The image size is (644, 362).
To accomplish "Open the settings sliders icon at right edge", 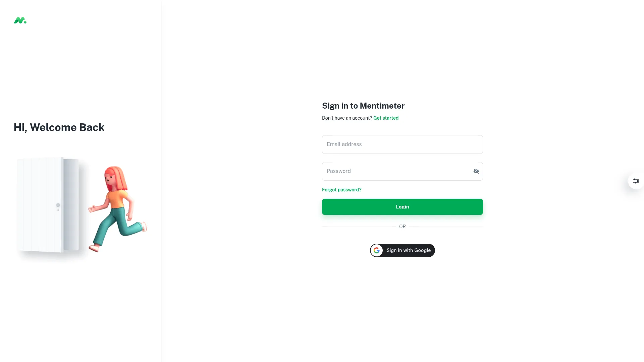I will pos(636,181).
